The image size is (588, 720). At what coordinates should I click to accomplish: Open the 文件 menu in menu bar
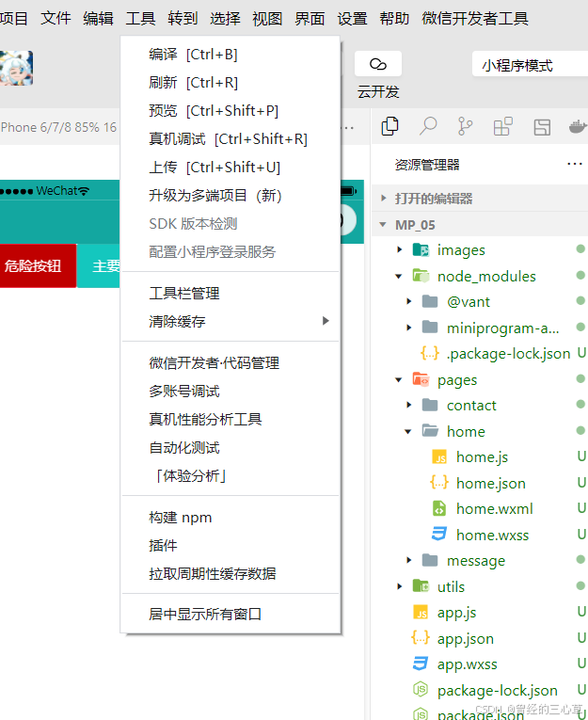[56, 19]
